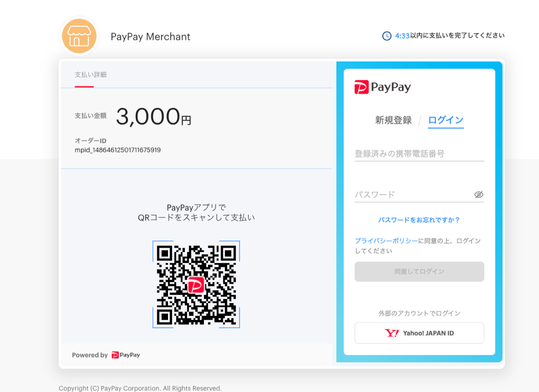Click the orange merchant store icon
Screen dimensions: 539x392
[x=79, y=36]
